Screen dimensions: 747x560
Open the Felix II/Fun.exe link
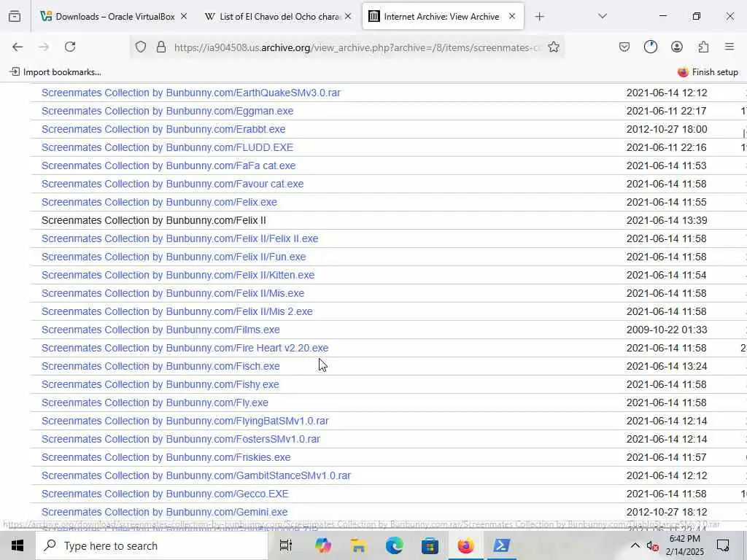pyautogui.click(x=174, y=257)
